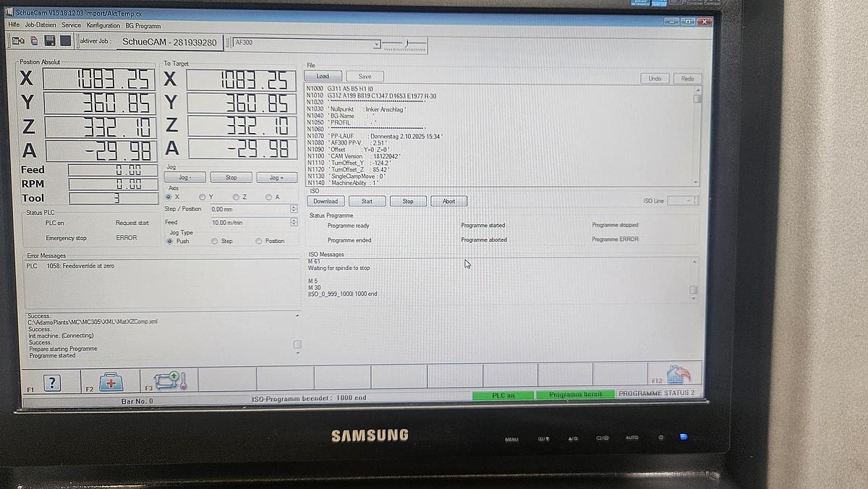Viewport: 868px width, 489px height.
Task: Click the Jog + button
Action: pyautogui.click(x=277, y=177)
